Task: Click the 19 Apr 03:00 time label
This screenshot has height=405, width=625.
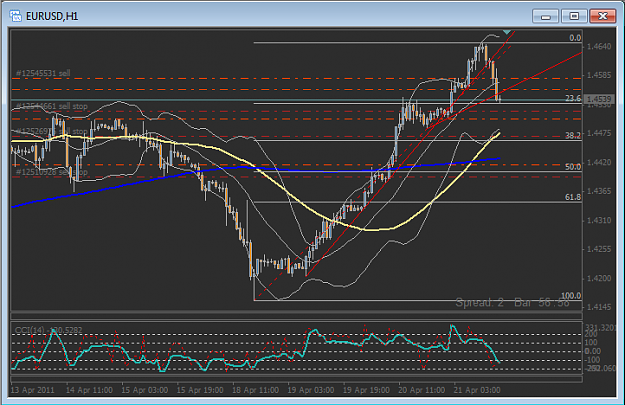Action: (x=311, y=390)
